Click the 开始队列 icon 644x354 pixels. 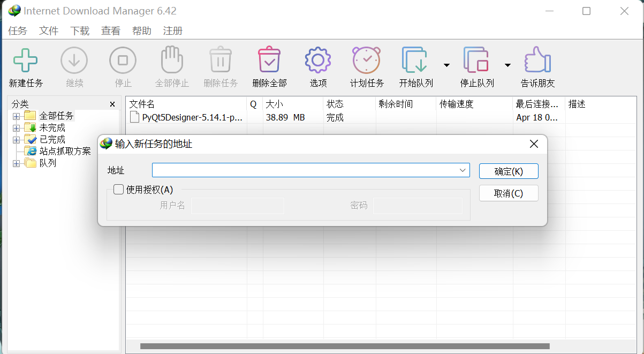pyautogui.click(x=415, y=60)
